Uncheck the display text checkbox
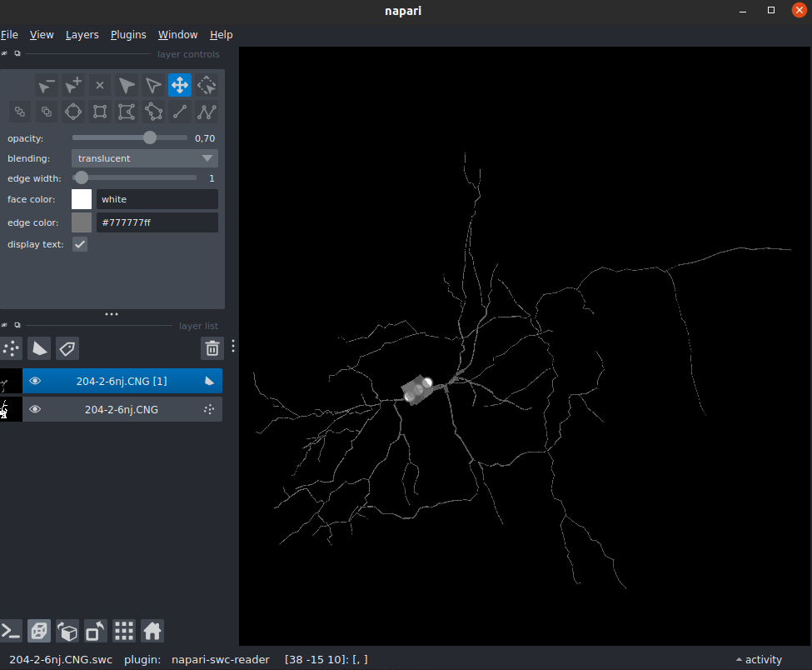Image resolution: width=812 pixels, height=670 pixels. tap(80, 244)
